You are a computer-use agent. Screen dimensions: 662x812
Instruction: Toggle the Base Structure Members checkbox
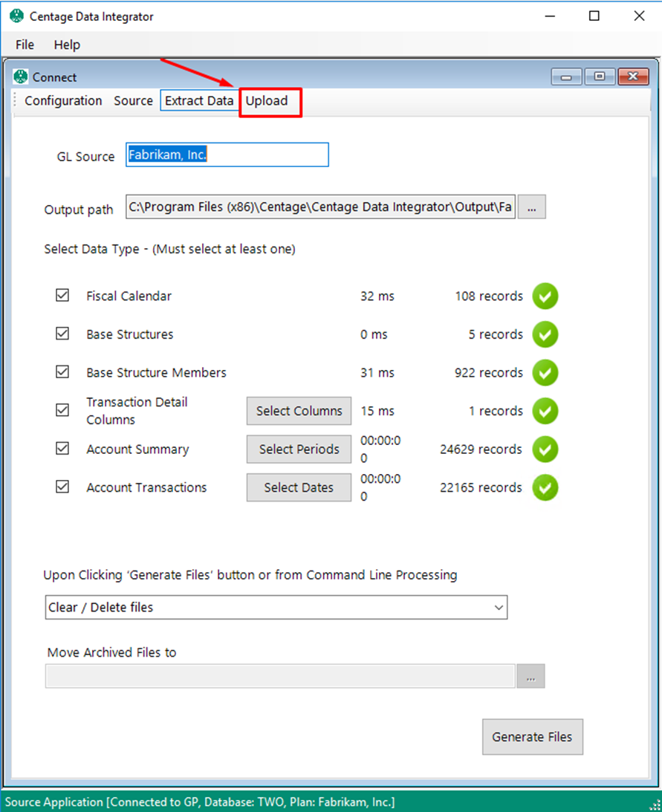click(x=62, y=371)
